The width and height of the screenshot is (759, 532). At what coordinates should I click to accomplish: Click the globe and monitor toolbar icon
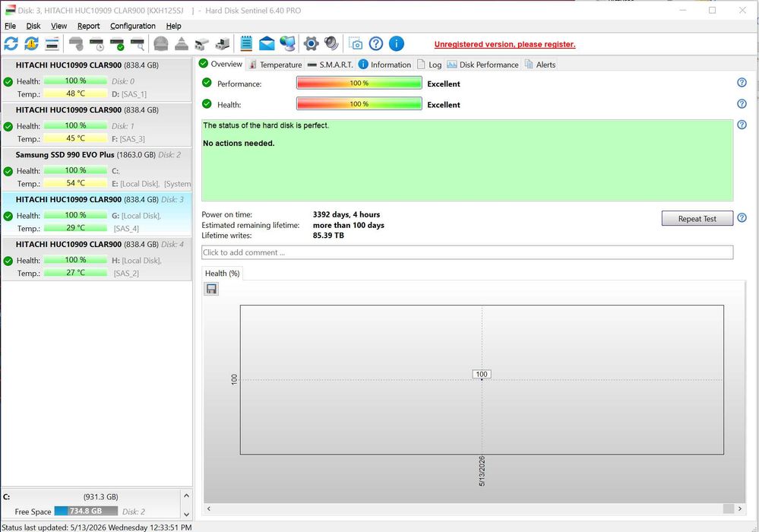point(287,43)
